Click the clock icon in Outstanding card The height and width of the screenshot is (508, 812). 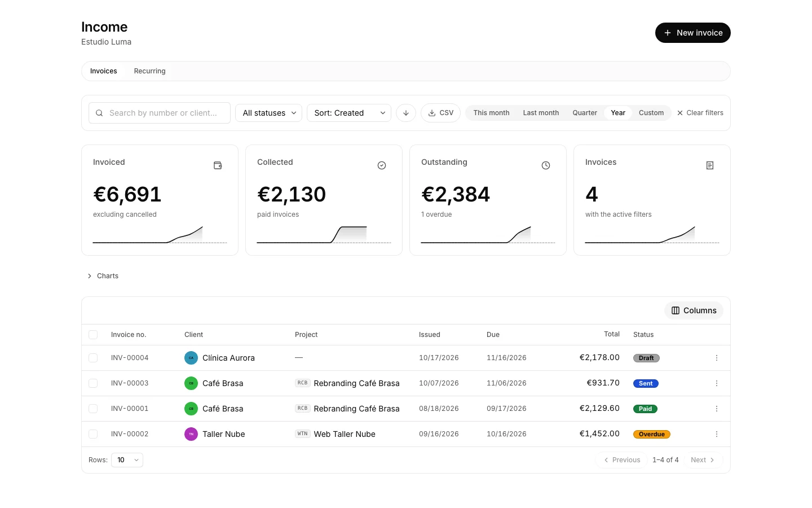546,165
